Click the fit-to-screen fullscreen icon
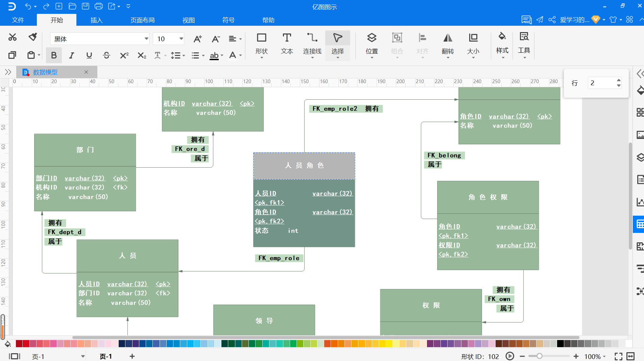The width and height of the screenshot is (644, 361). (x=618, y=356)
